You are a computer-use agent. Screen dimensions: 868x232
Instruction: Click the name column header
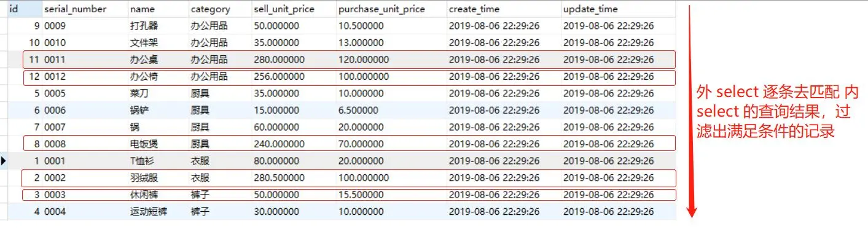143,10
